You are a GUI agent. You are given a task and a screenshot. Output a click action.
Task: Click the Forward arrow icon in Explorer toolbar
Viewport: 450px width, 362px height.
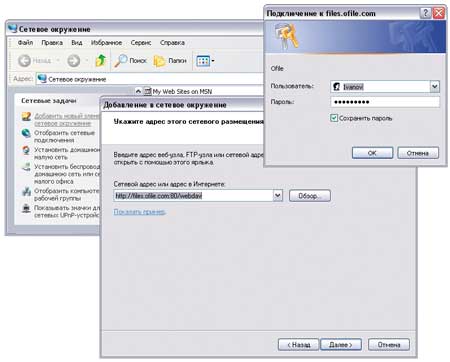pyautogui.click(x=74, y=61)
